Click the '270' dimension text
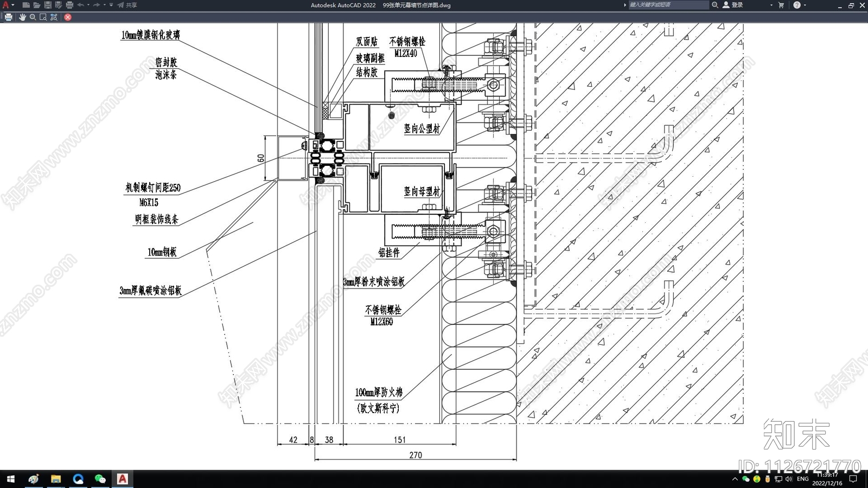868x488 pixels. click(416, 455)
